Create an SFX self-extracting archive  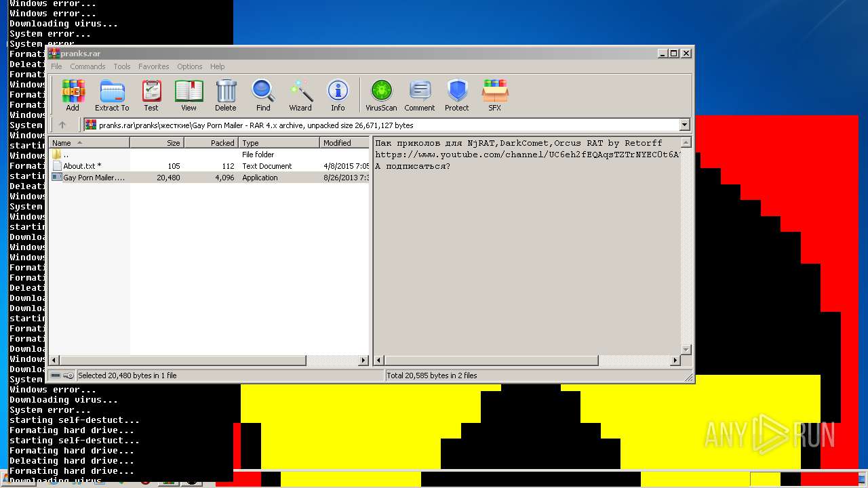pos(495,95)
